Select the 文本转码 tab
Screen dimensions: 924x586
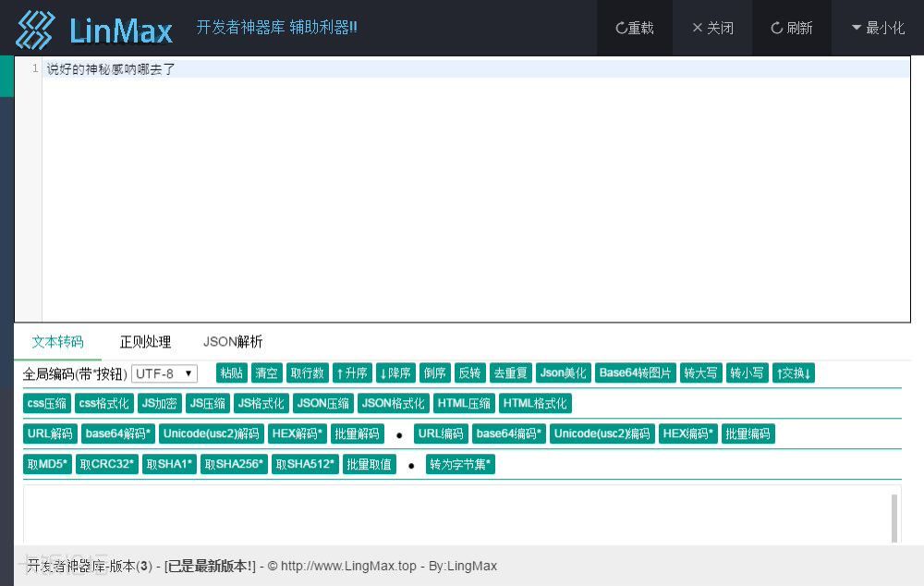pos(57,342)
